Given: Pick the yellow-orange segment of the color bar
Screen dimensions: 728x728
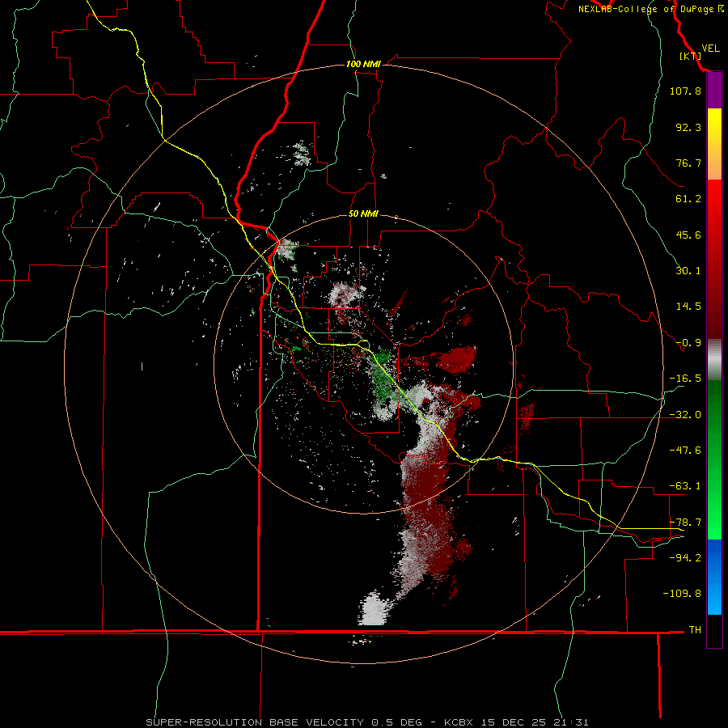Looking at the screenshot, I should tap(714, 144).
